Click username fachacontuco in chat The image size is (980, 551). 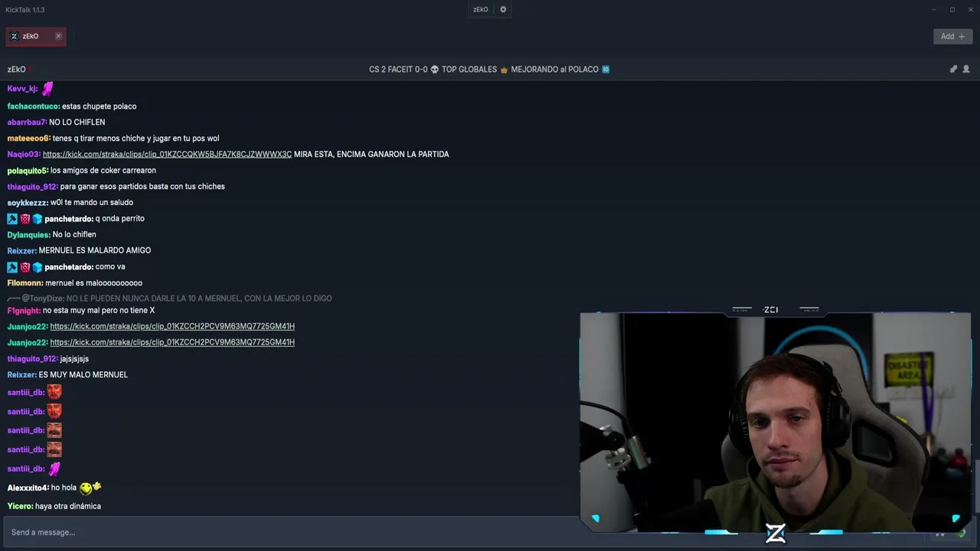click(34, 106)
